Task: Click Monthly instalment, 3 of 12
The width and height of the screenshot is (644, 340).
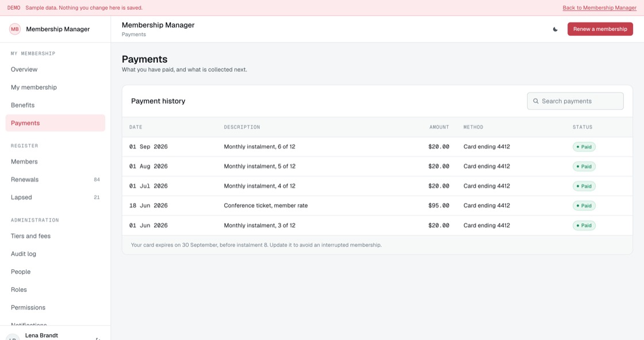Action: [x=259, y=226]
